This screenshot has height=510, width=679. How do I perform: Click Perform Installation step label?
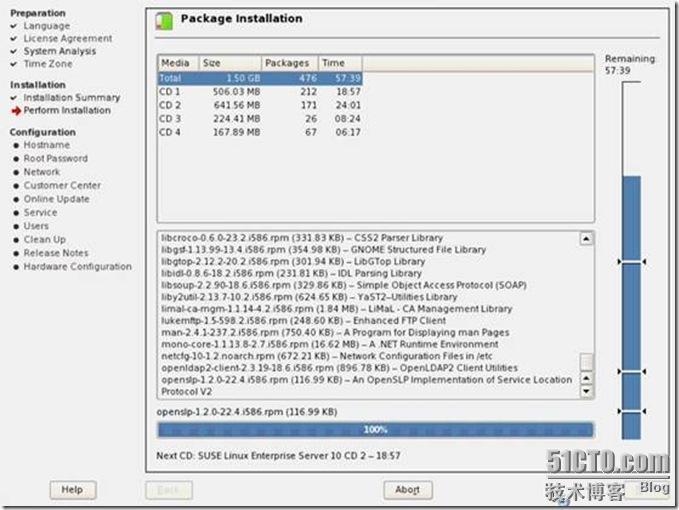pyautogui.click(x=67, y=110)
